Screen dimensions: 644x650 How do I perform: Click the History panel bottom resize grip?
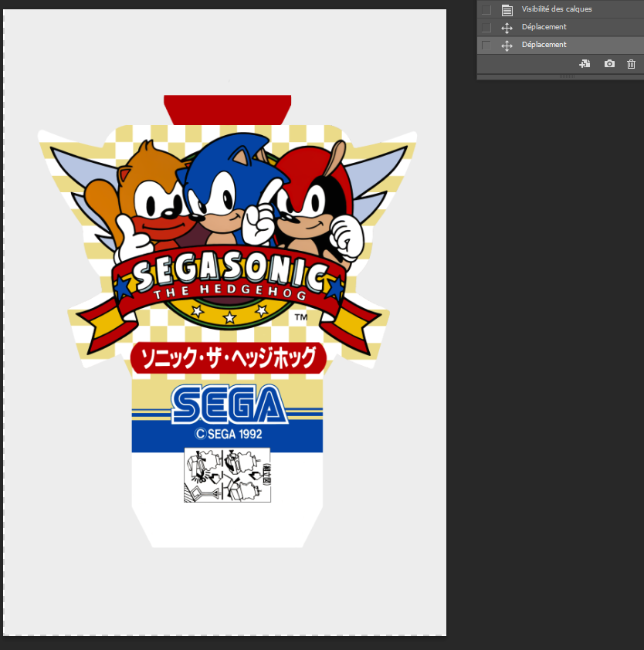(x=567, y=76)
